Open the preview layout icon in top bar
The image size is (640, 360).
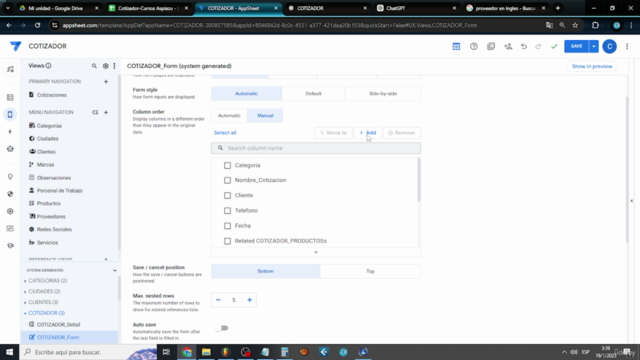pos(456,47)
